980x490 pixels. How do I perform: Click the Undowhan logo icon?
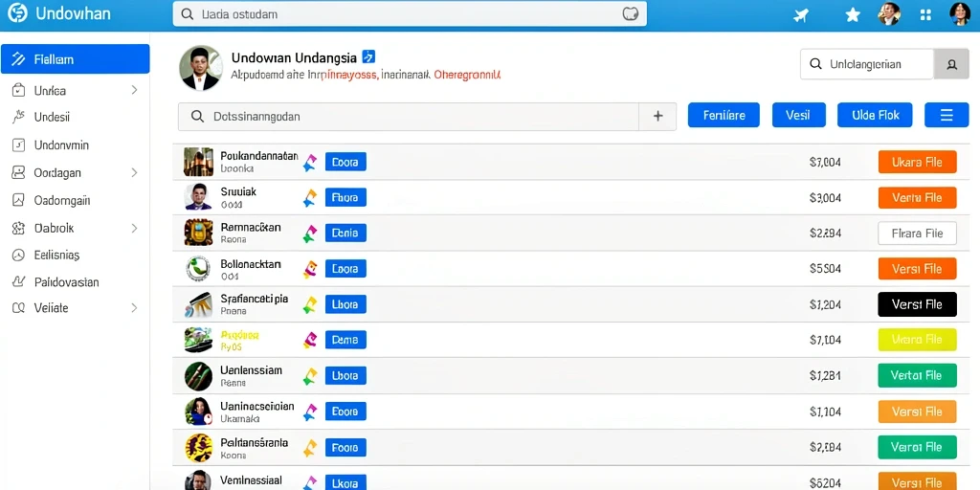(x=17, y=13)
